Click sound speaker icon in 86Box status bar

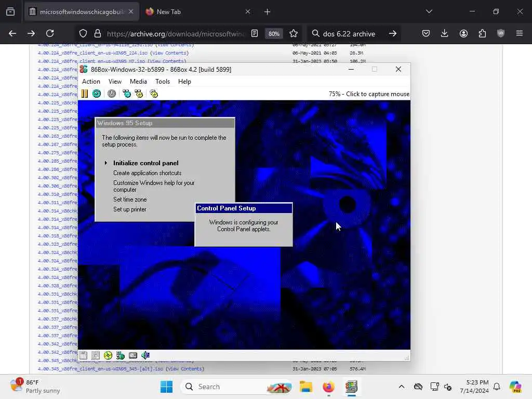145,355
